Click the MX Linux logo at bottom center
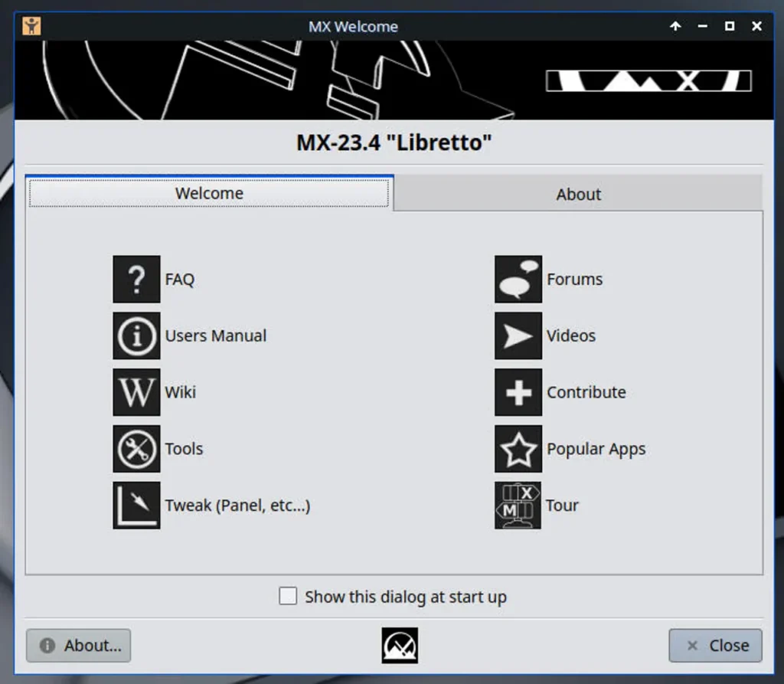This screenshot has width=784, height=684. (400, 646)
